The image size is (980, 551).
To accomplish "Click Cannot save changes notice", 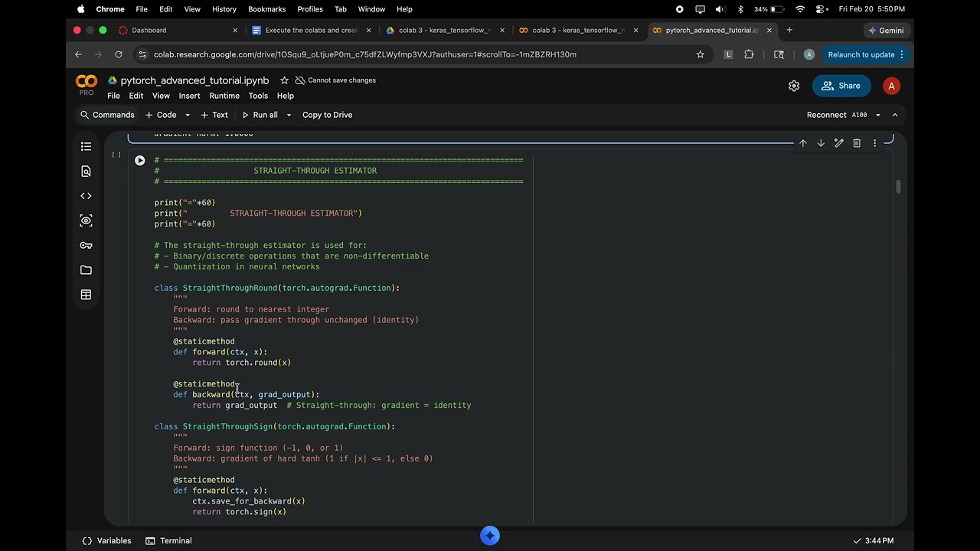I will (x=335, y=80).
